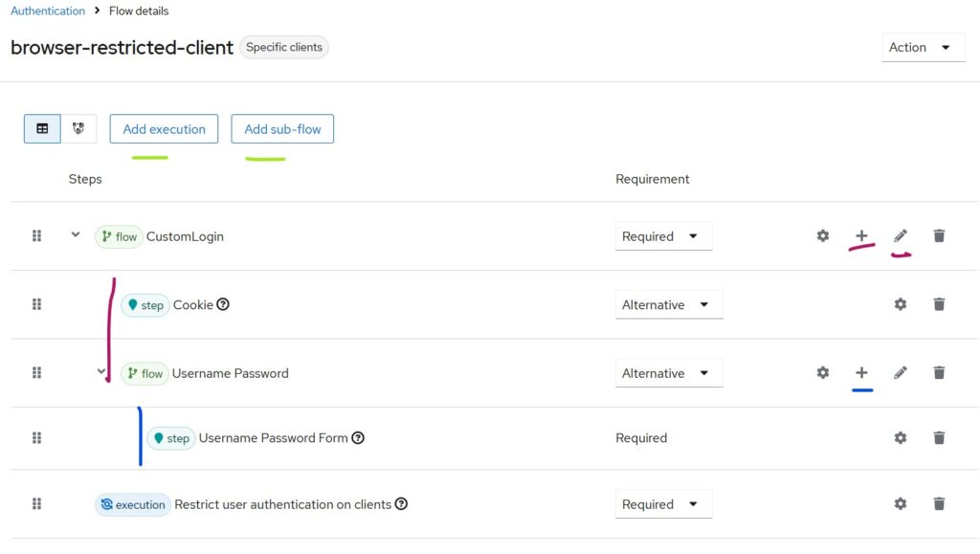Go to Authentication breadcrumb link
The image size is (980, 554).
[x=48, y=11]
